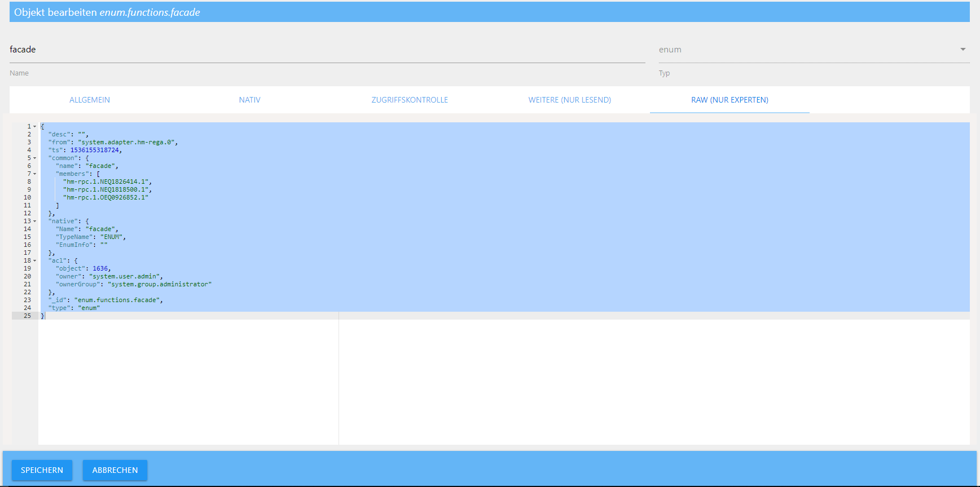The height and width of the screenshot is (487, 980).
Task: Fold the "native" block in editor
Action: 35,222
